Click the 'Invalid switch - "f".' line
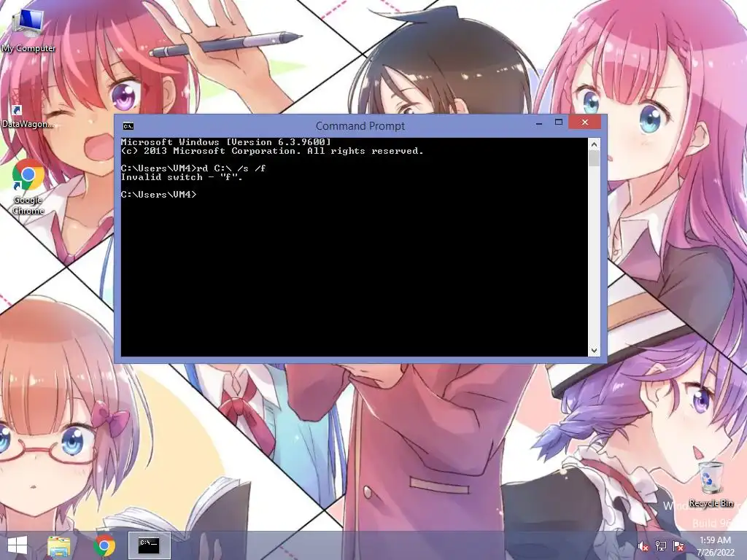The width and height of the screenshot is (747, 560). pyautogui.click(x=182, y=177)
